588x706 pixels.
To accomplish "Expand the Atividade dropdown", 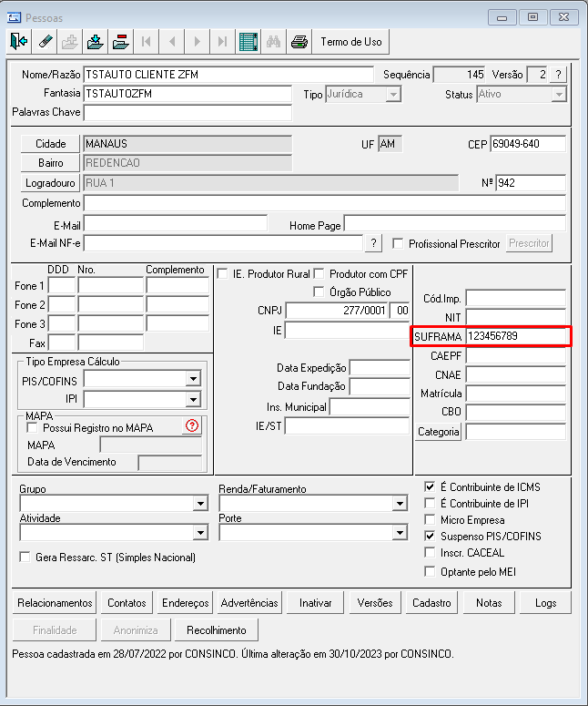I will coord(200,533).
